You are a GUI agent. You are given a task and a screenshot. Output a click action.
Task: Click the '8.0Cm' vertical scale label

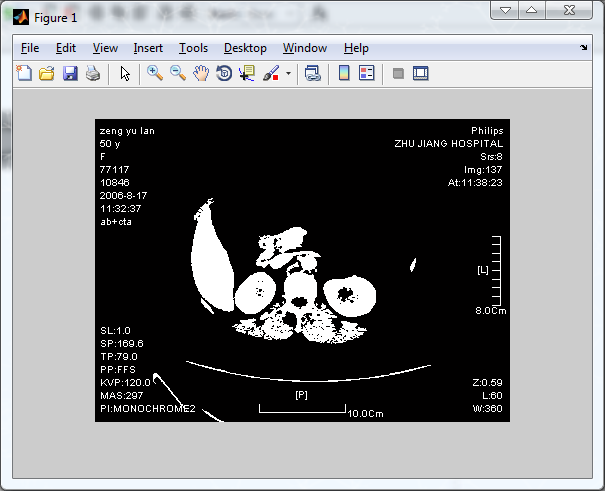pyautogui.click(x=490, y=310)
